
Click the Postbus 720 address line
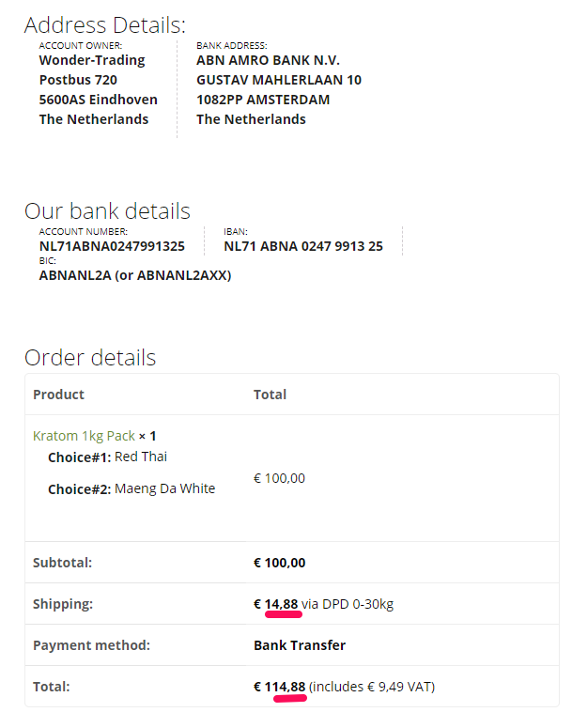78,81
